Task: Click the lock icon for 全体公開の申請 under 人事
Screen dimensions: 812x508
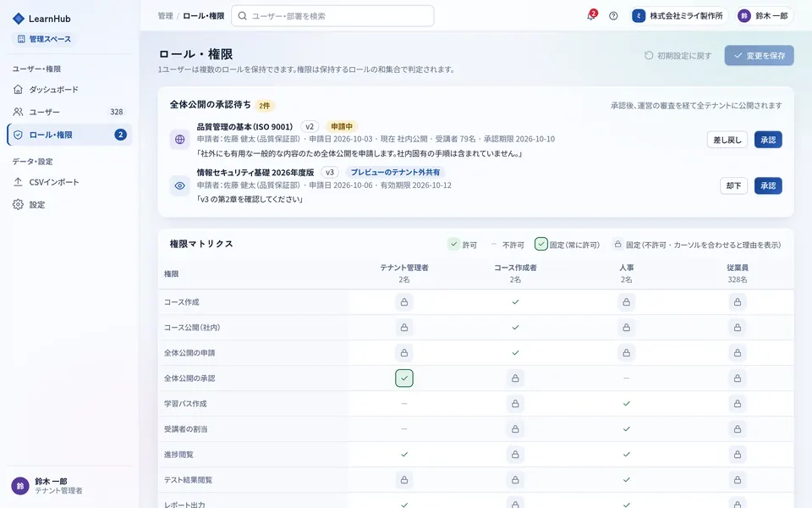Action: 626,353
